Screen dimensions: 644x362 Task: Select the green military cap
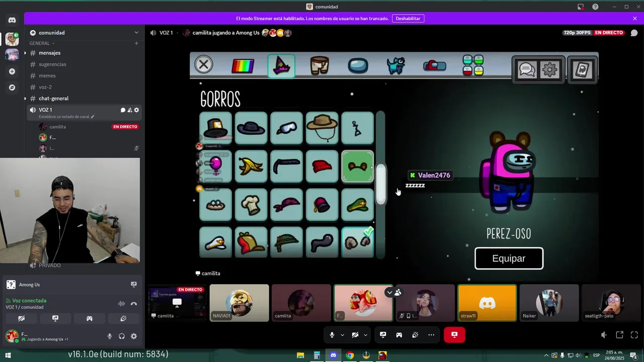pos(358,205)
